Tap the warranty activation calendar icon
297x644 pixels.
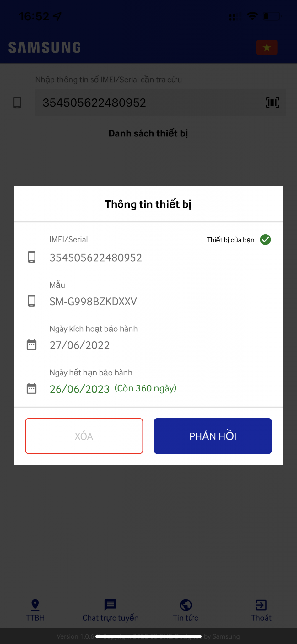pyautogui.click(x=31, y=345)
